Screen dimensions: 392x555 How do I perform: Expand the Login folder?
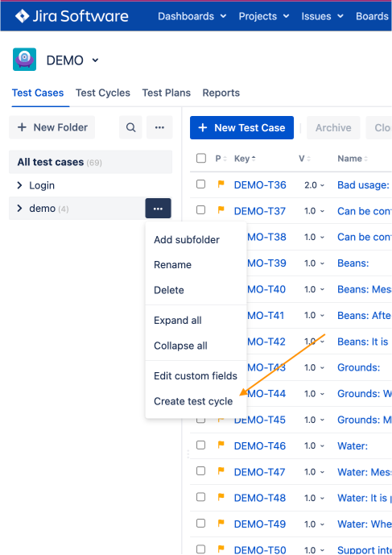coord(19,185)
